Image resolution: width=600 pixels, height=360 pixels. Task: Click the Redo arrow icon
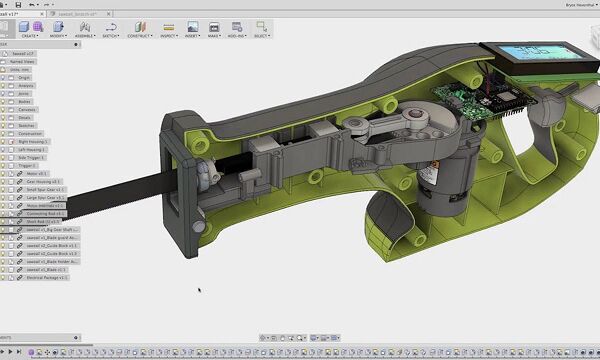pos(47,5)
